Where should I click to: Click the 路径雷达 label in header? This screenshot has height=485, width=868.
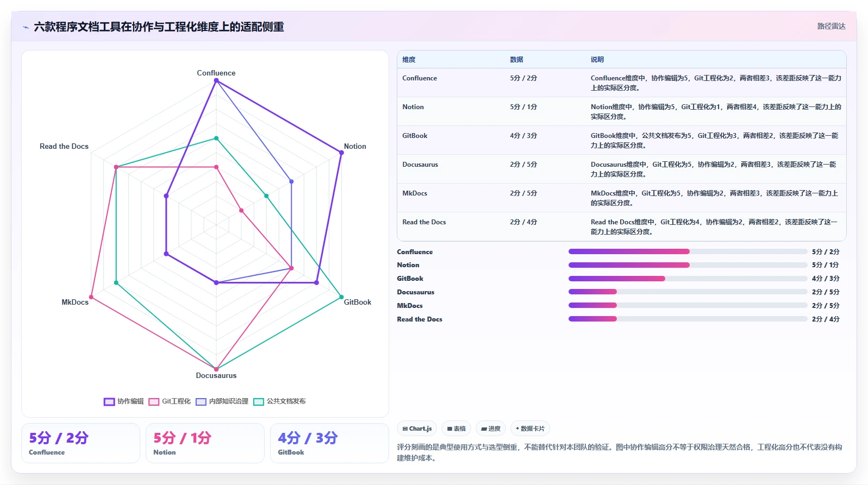click(x=831, y=26)
